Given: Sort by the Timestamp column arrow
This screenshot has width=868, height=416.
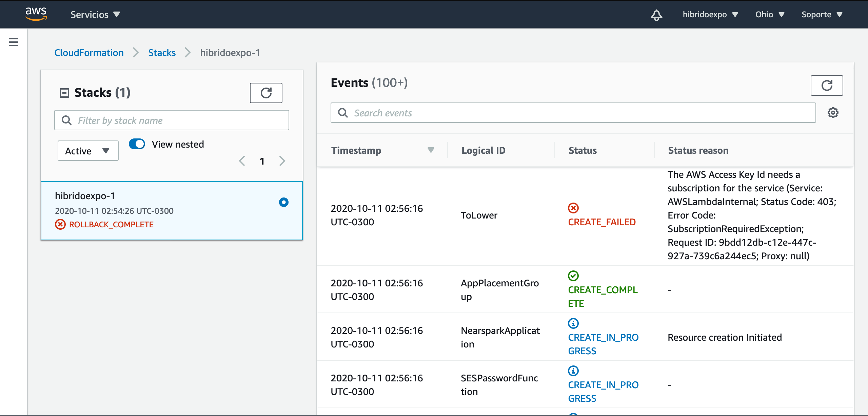Looking at the screenshot, I should [431, 150].
